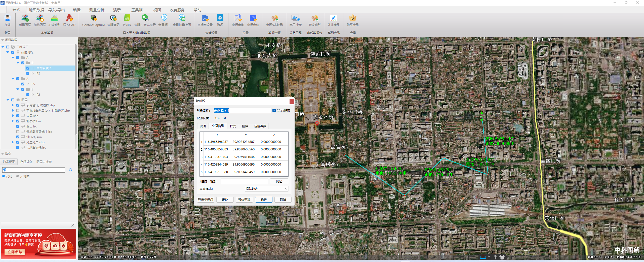Close the promotional ad banner
This screenshot has width=644, height=262.
tap(73, 225)
